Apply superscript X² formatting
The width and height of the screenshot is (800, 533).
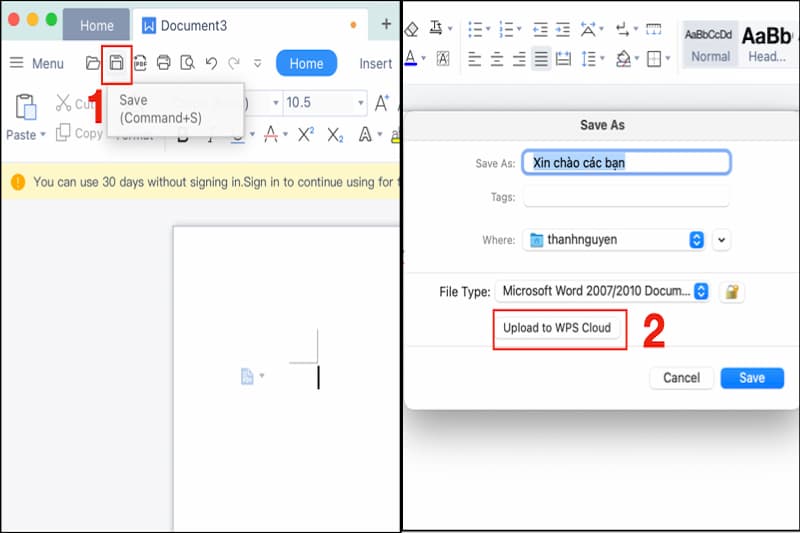(306, 134)
